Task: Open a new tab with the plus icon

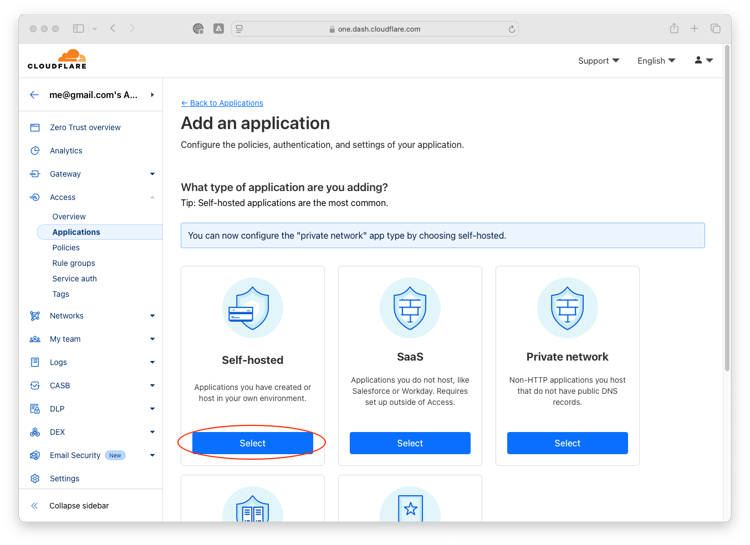Action: 694,29
